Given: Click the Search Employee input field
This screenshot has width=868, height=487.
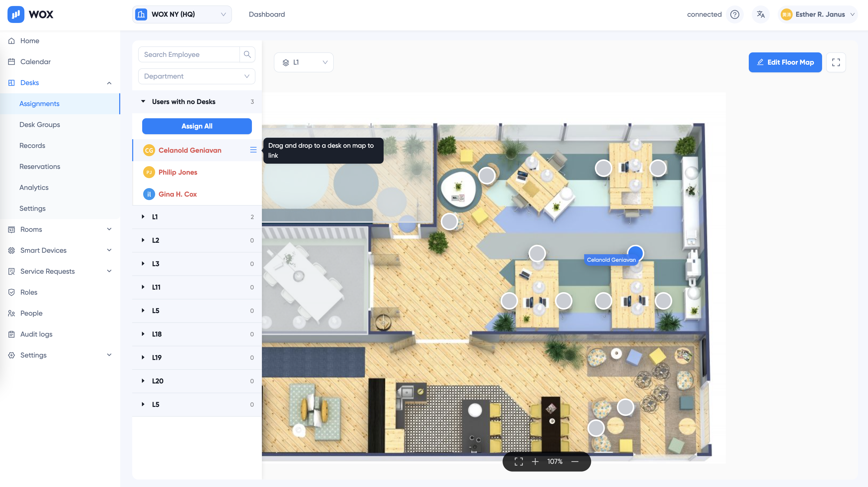Looking at the screenshot, I should click(189, 54).
